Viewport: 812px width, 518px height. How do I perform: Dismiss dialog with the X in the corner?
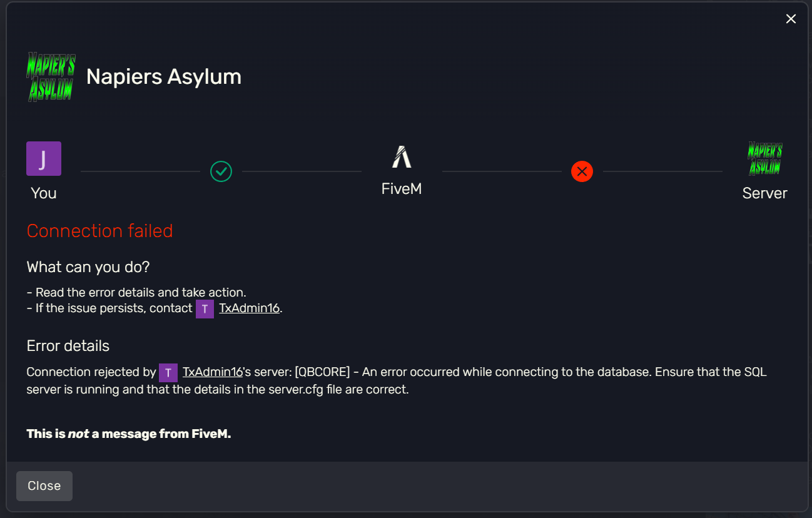click(x=791, y=19)
